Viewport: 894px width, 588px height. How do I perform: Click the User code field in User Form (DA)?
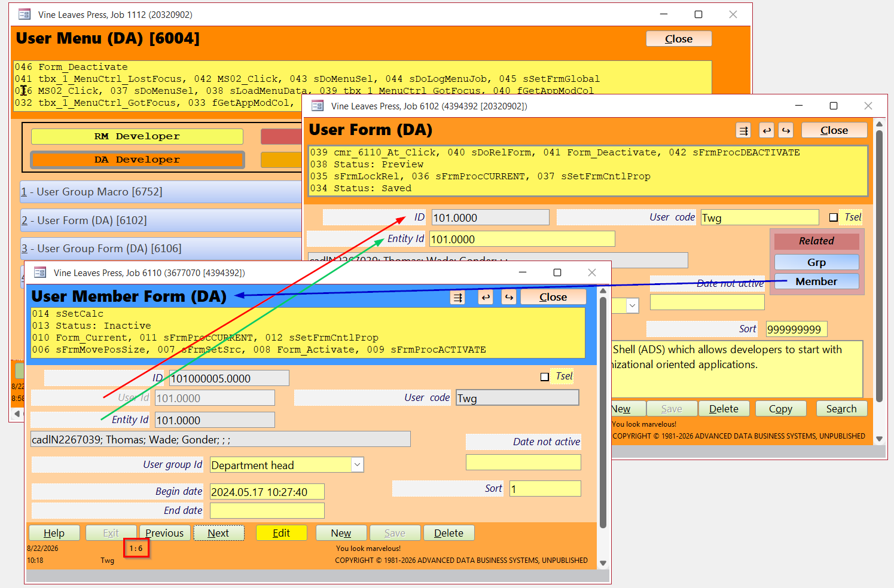click(x=760, y=218)
